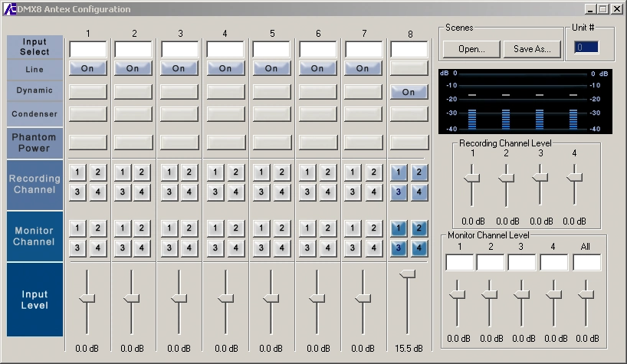Toggle Phantom Power for channel 5
This screenshot has width=627, height=364.
(271, 142)
